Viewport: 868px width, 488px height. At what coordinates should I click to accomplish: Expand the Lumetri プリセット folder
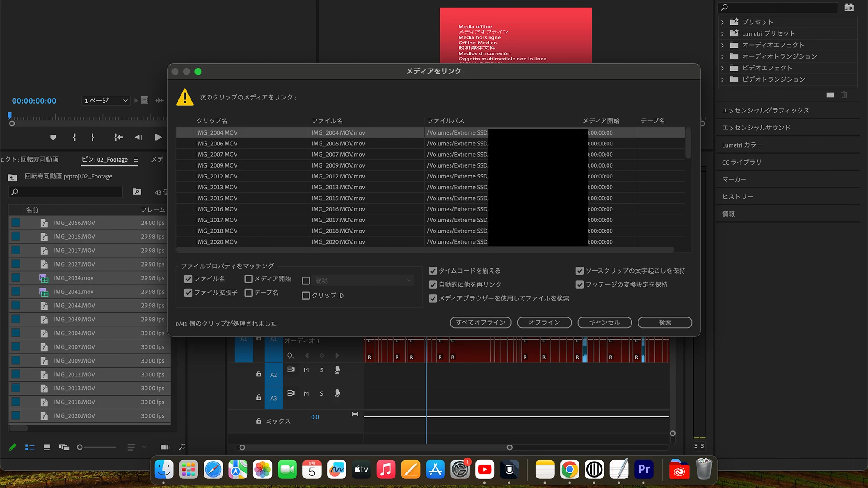[723, 33]
